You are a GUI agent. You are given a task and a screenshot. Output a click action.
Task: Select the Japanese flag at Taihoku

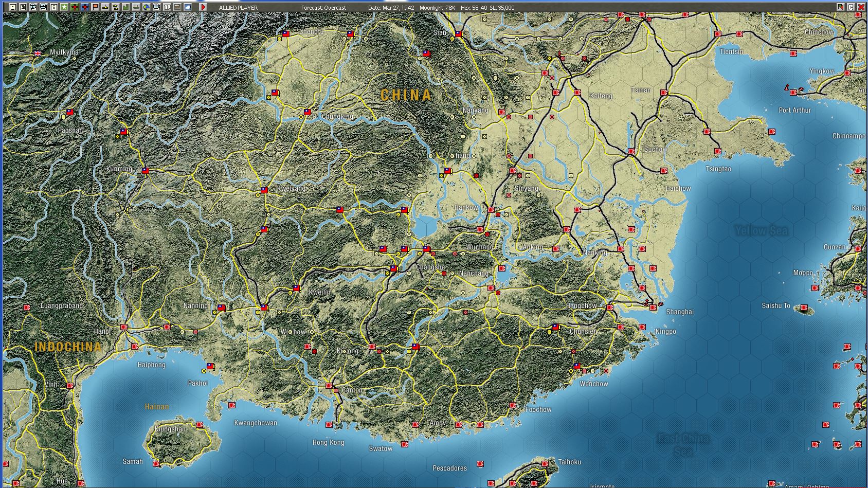[x=545, y=464]
